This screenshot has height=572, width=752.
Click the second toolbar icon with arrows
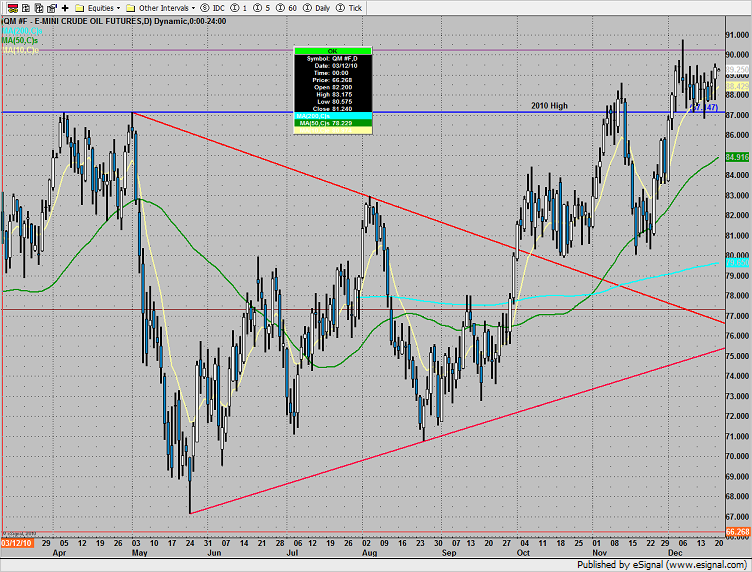tap(26, 8)
